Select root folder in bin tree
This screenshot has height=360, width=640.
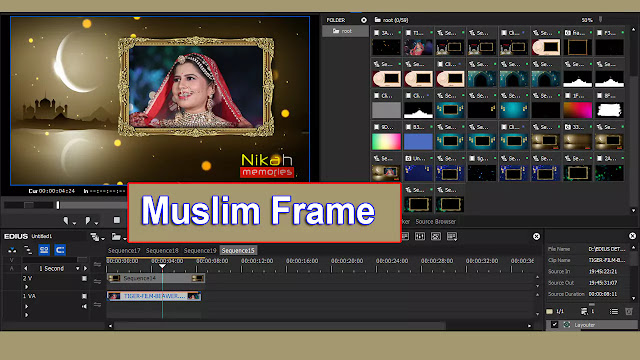(345, 31)
